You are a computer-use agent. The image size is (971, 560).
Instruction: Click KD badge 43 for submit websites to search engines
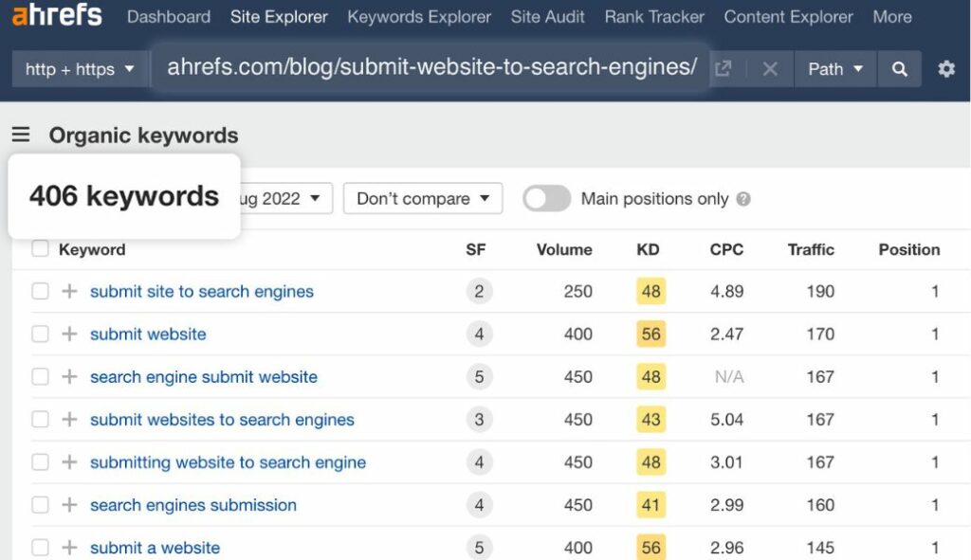(x=650, y=419)
